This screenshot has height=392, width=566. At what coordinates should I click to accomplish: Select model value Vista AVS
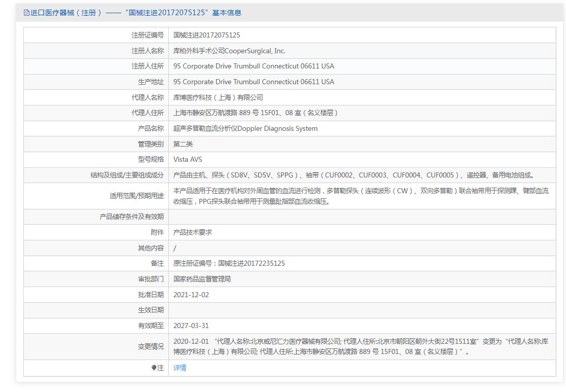[188, 159]
